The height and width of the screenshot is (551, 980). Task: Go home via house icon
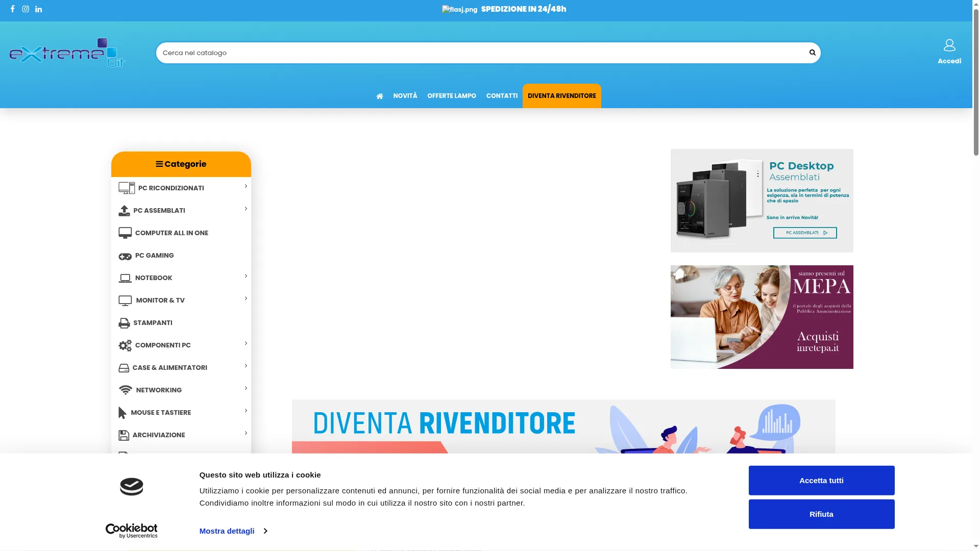tap(380, 96)
